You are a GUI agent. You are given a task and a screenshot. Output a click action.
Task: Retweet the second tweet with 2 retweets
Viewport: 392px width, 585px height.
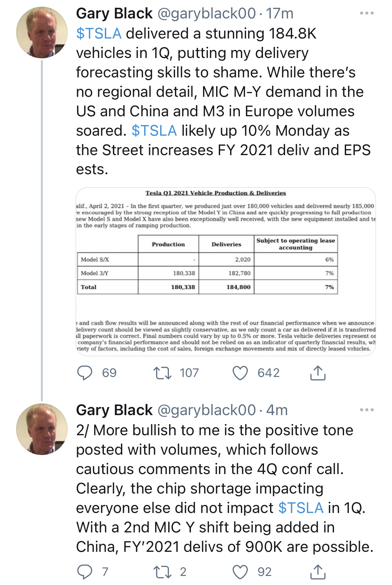162,572
